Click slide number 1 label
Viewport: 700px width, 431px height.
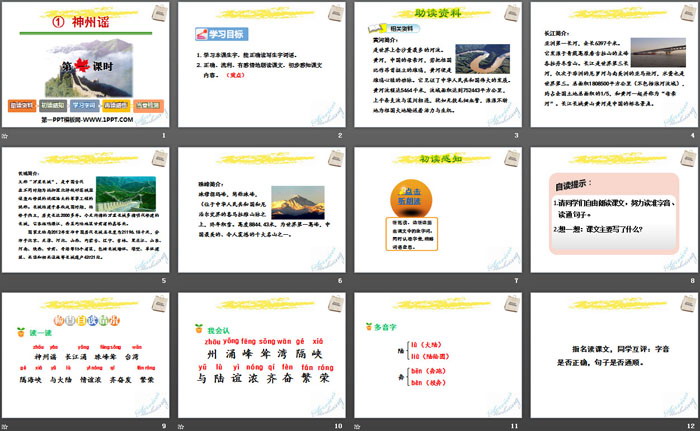click(x=164, y=135)
